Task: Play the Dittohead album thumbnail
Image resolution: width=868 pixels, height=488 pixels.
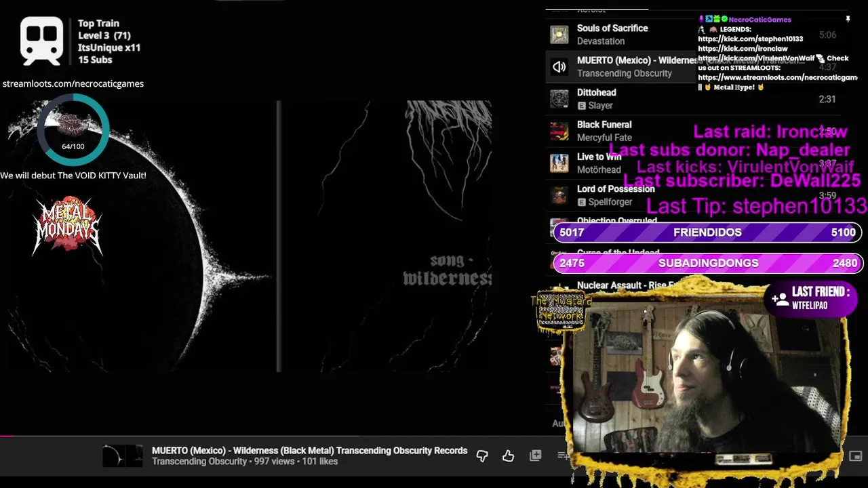Action: coord(559,99)
